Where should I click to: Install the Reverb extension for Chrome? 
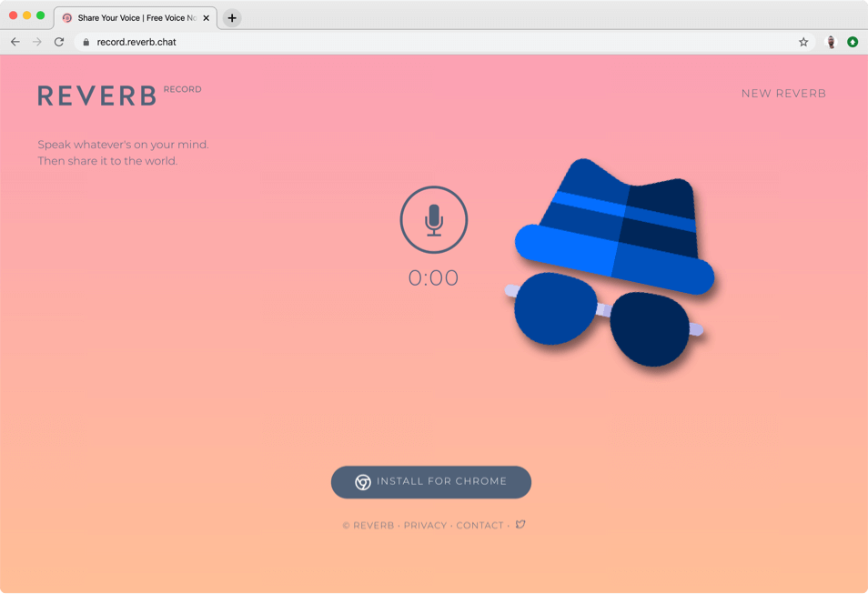pyautogui.click(x=431, y=482)
